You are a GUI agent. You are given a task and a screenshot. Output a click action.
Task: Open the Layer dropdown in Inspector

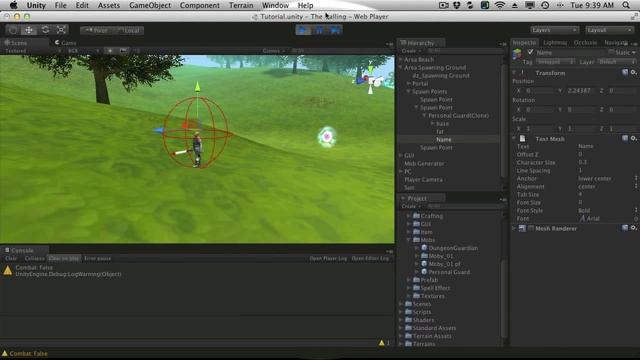(x=617, y=62)
